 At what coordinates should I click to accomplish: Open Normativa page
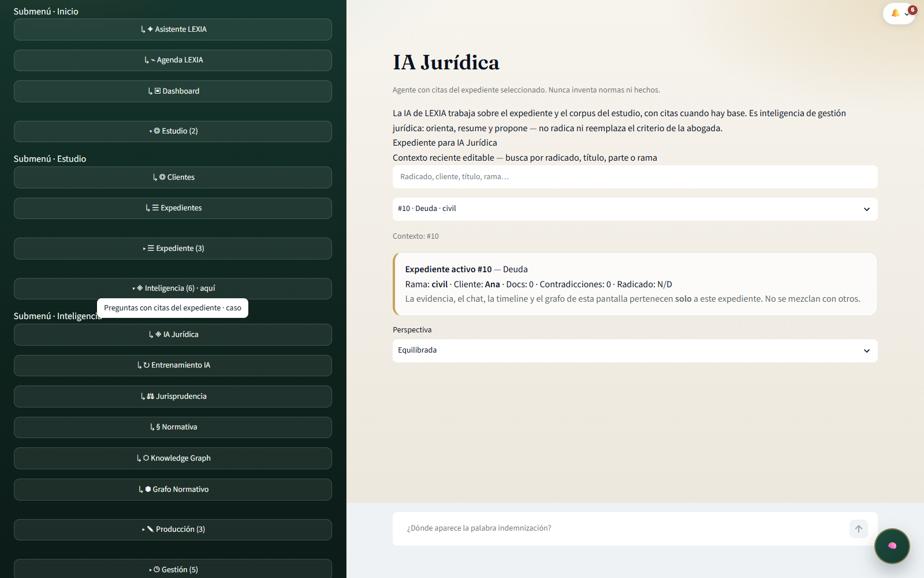tap(173, 427)
